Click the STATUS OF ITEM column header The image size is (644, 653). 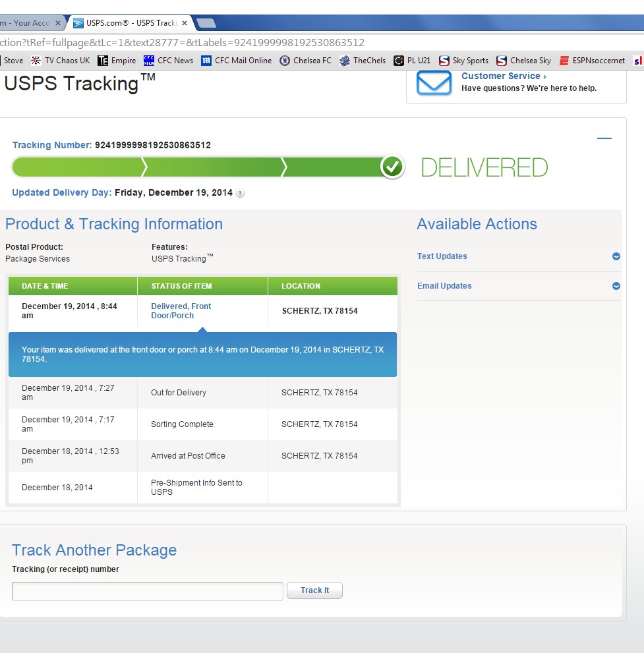pos(202,286)
